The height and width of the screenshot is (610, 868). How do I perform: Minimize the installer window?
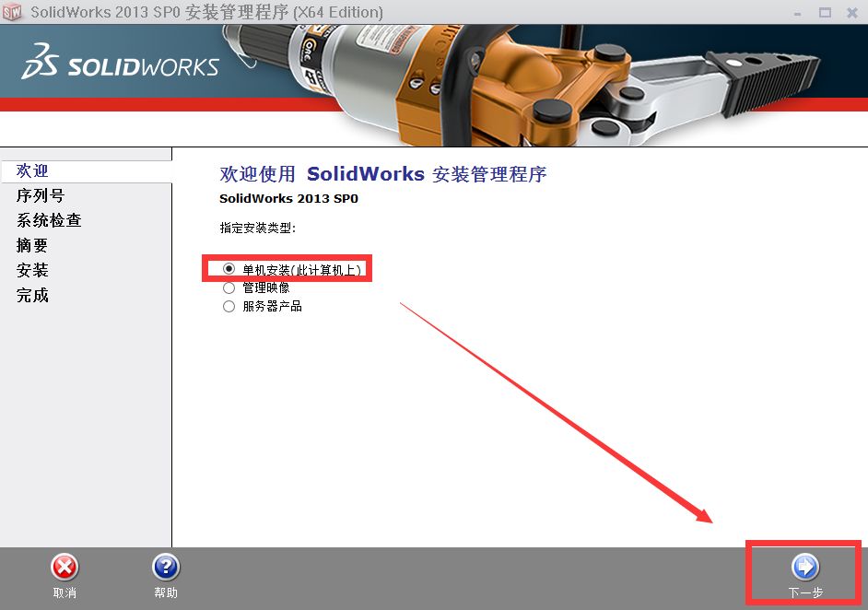(x=798, y=13)
